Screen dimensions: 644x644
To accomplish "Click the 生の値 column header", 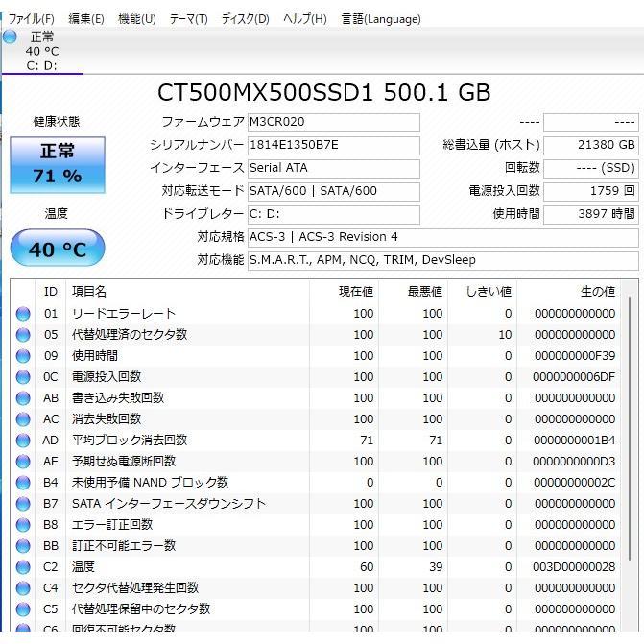I will (568, 292).
